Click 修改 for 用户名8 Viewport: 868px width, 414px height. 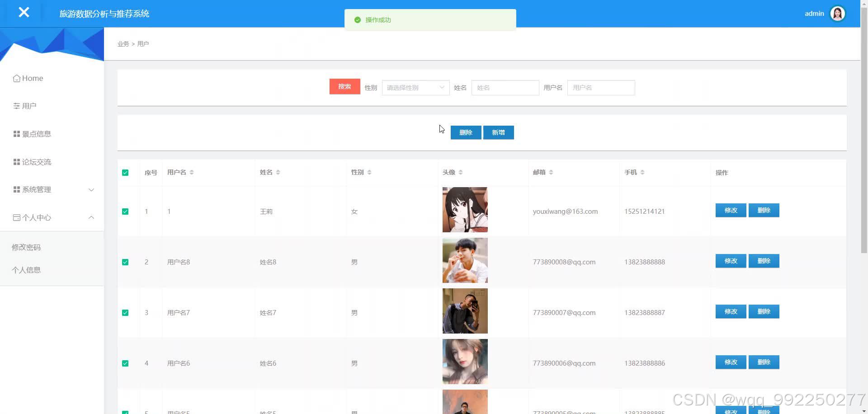(731, 261)
